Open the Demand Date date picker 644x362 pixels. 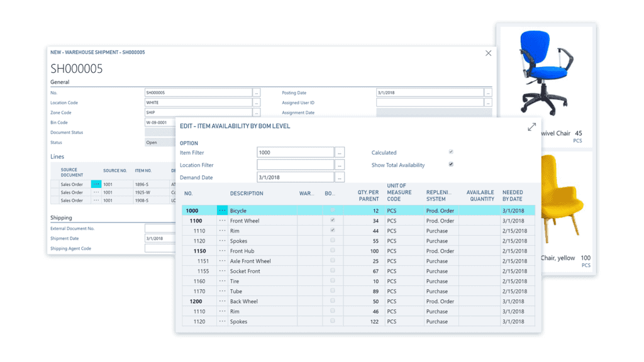(x=340, y=177)
